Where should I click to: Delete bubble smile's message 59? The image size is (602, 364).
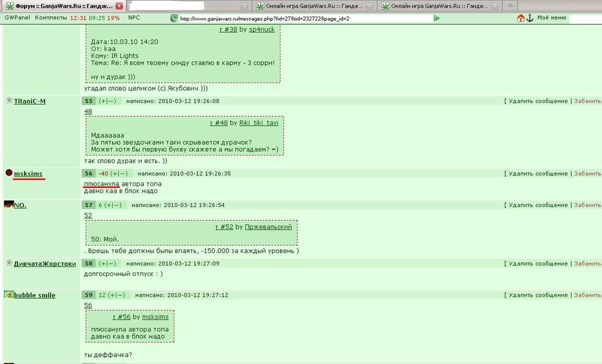(539, 295)
